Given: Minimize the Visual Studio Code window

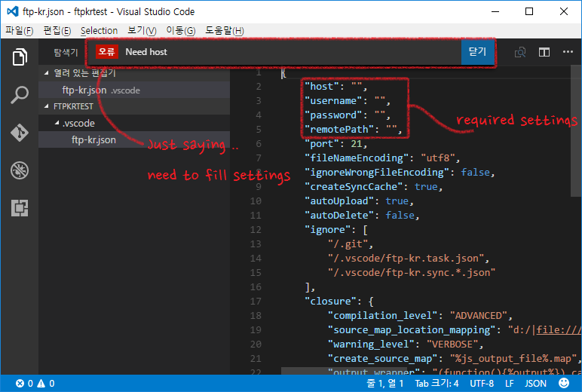Looking at the screenshot, I should tap(495, 11).
